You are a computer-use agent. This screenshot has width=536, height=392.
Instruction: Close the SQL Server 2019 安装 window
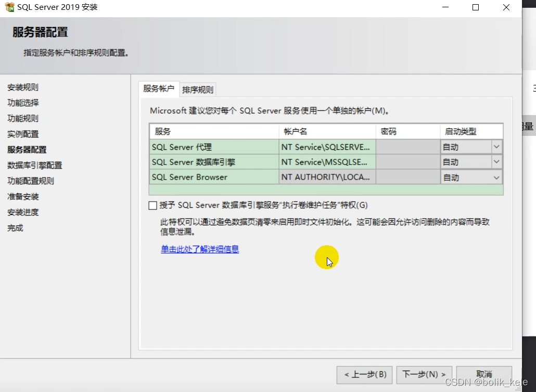click(x=506, y=7)
